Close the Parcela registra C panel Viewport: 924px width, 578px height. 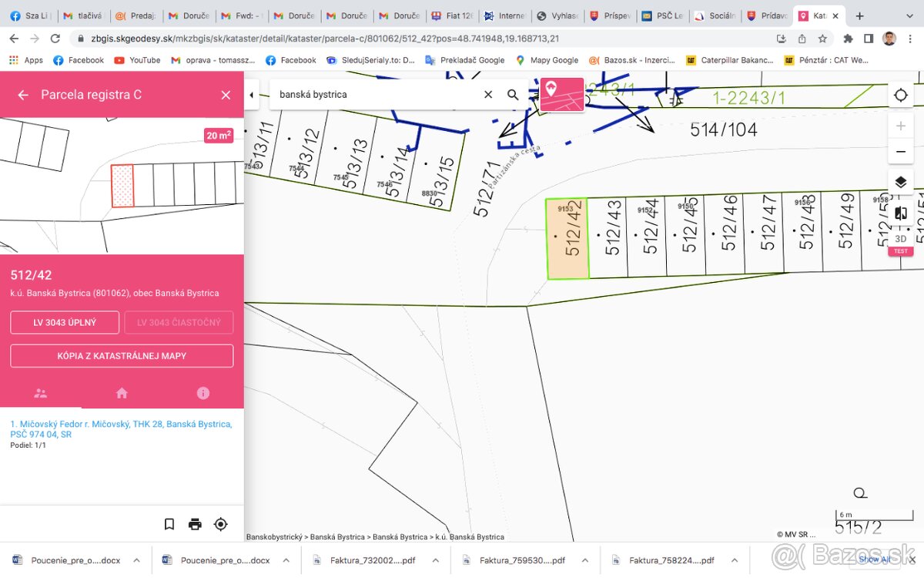click(x=226, y=95)
